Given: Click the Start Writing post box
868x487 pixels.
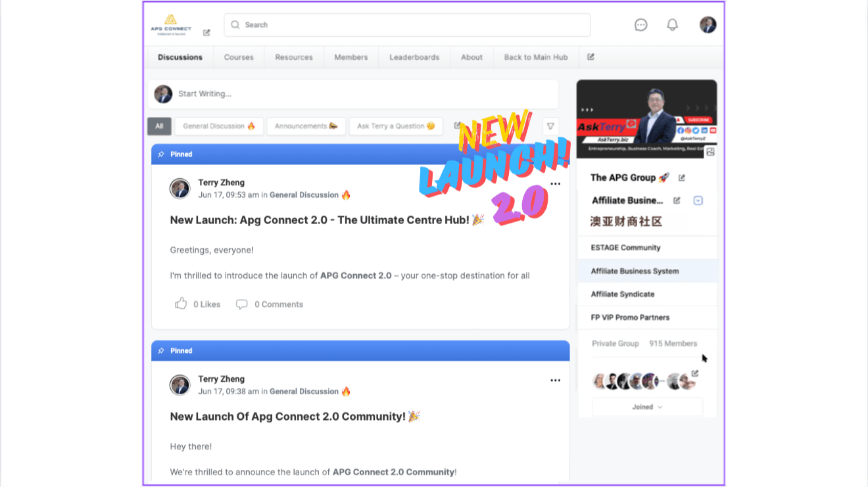Looking at the screenshot, I should tap(353, 94).
